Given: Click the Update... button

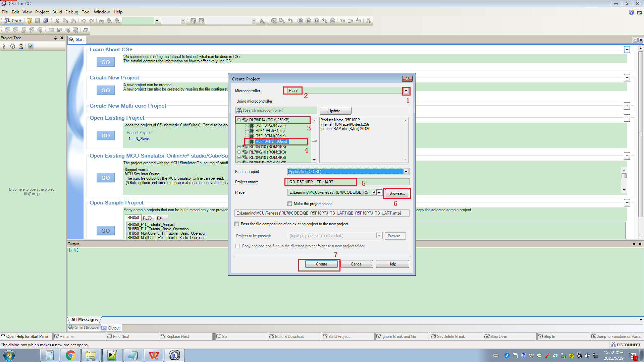Looking at the screenshot, I should click(x=335, y=111).
